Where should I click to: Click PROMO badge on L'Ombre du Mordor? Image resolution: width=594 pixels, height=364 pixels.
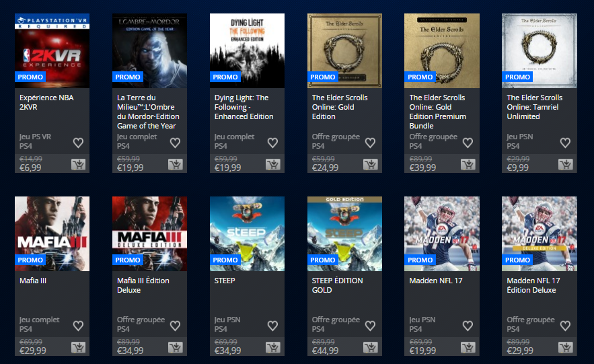(128, 77)
